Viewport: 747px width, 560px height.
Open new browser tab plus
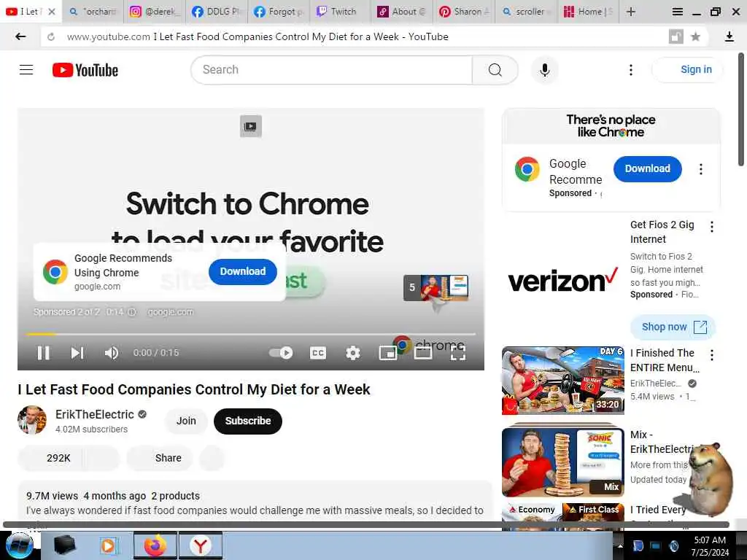point(631,12)
